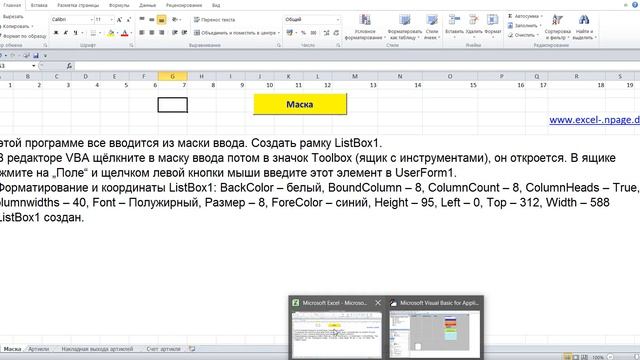Open the Общий number format dropdown
Viewport: 640px width, 360px height.
click(x=338, y=20)
